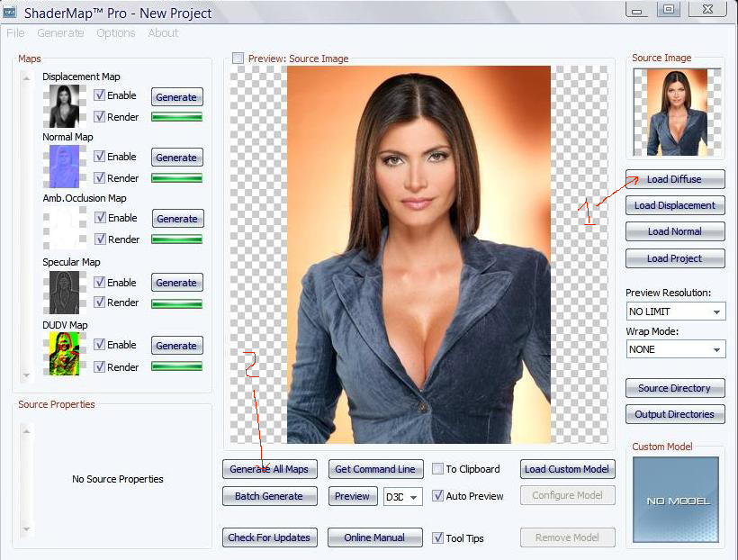Open the About menu

(163, 33)
